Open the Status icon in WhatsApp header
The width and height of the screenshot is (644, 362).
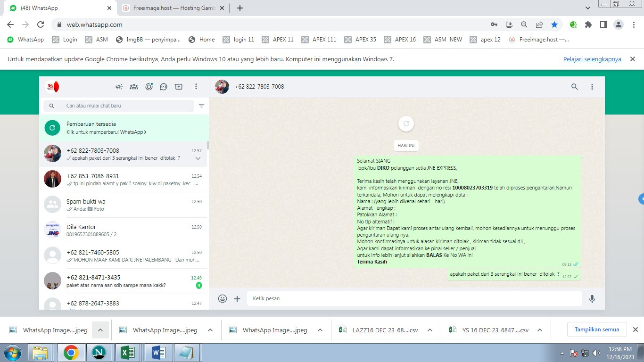tap(149, 87)
